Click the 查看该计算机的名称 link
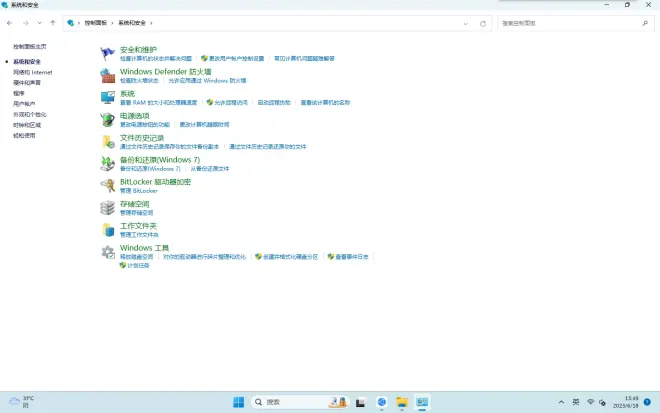660x413 pixels. (325, 102)
